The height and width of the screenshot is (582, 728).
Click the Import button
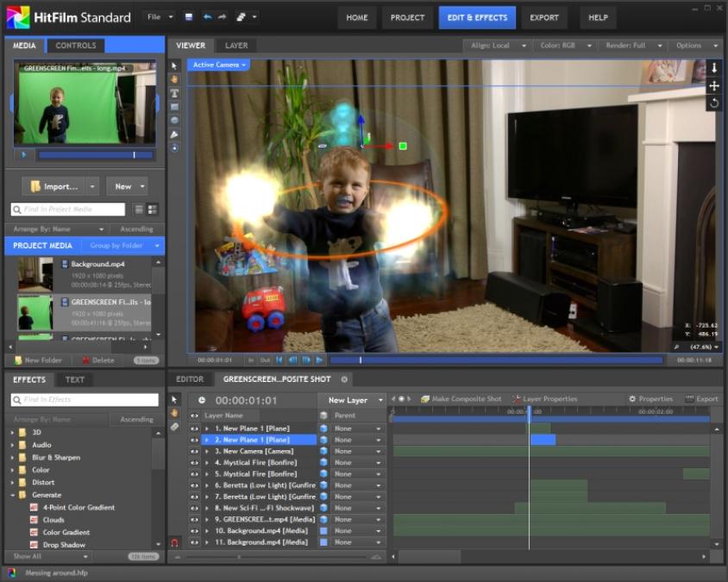(60, 186)
